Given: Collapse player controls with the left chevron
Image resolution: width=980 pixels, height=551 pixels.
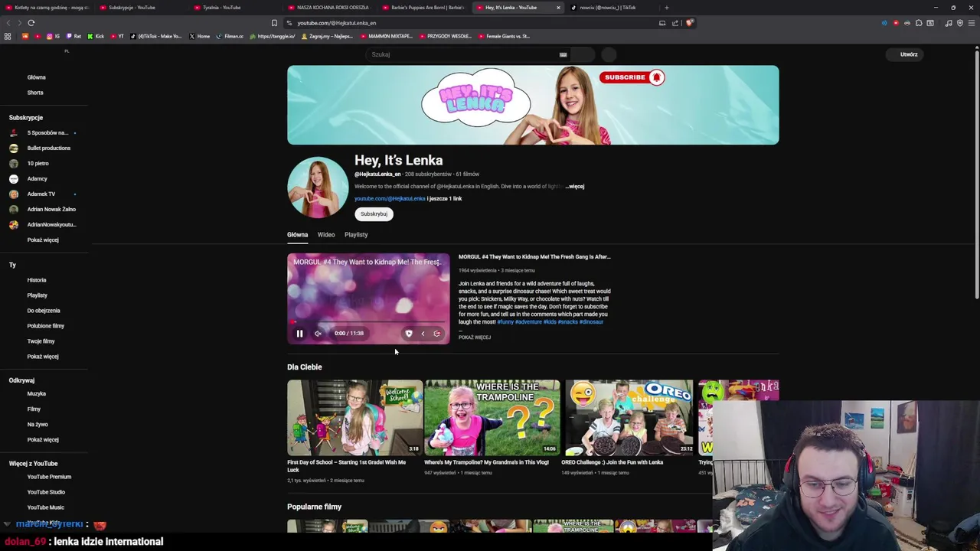Looking at the screenshot, I should 423,334.
